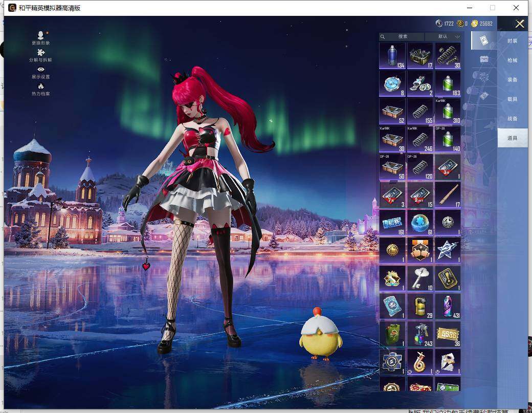
Task: Open 分解与拆解 puzzle piece icon
Action: [x=40, y=53]
